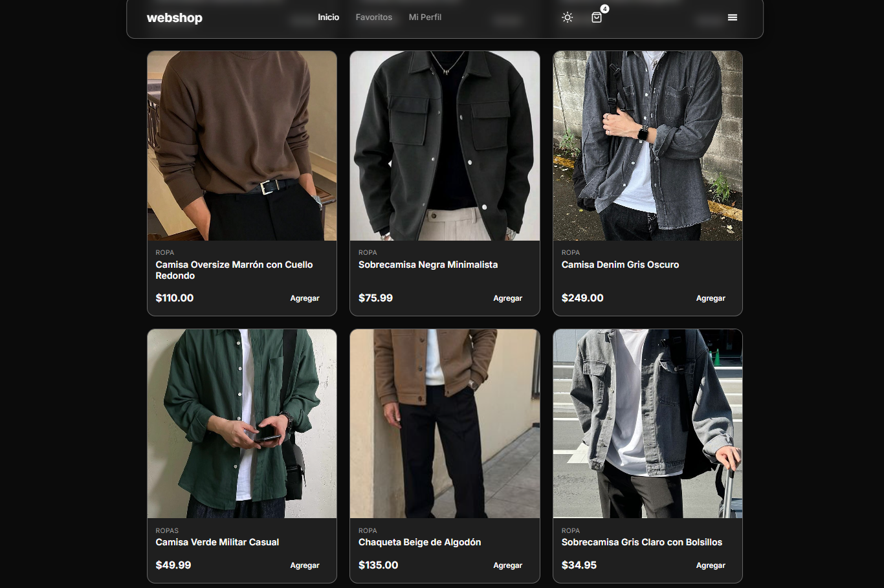Toggle the light/dark theme sun icon
This screenshot has height=588, width=884.
pos(568,17)
